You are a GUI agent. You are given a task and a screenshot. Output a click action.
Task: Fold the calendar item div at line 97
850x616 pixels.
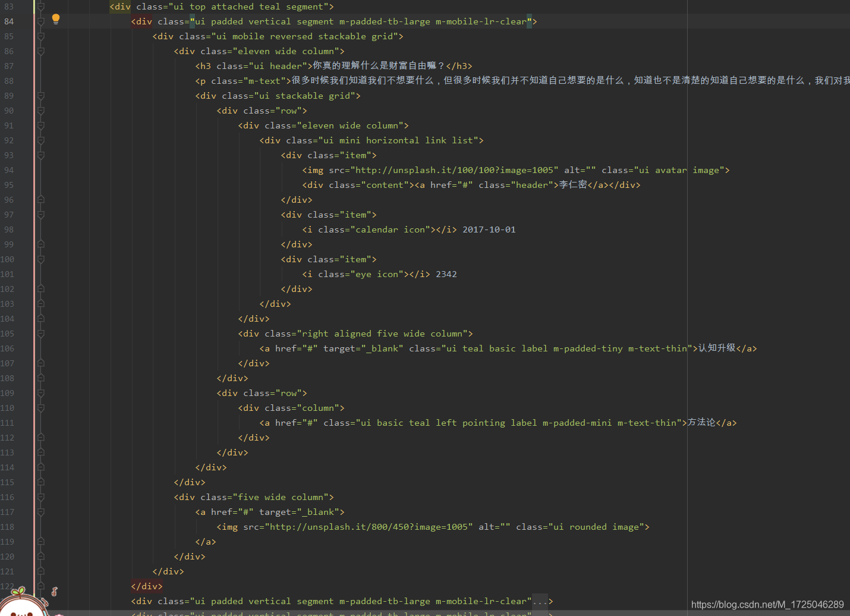click(x=41, y=215)
